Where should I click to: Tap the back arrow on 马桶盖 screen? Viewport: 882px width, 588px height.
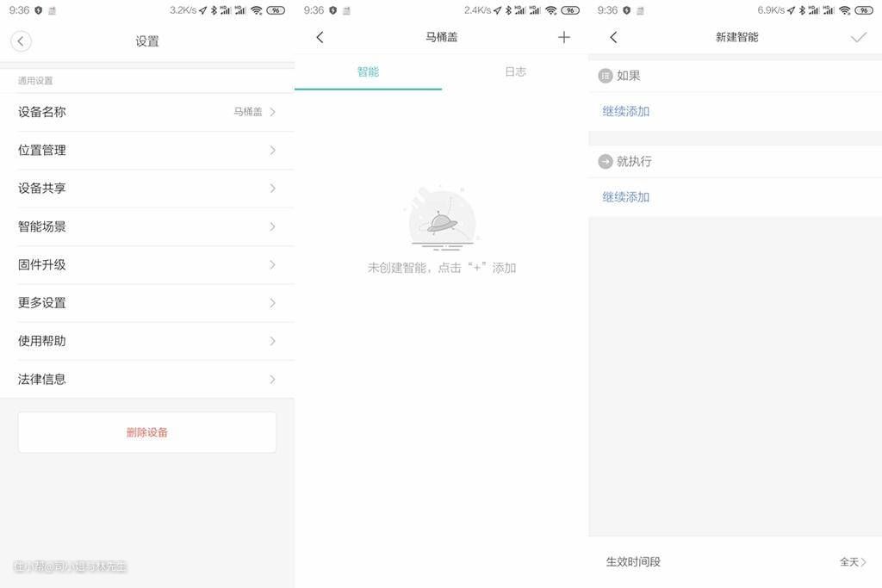tap(320, 37)
